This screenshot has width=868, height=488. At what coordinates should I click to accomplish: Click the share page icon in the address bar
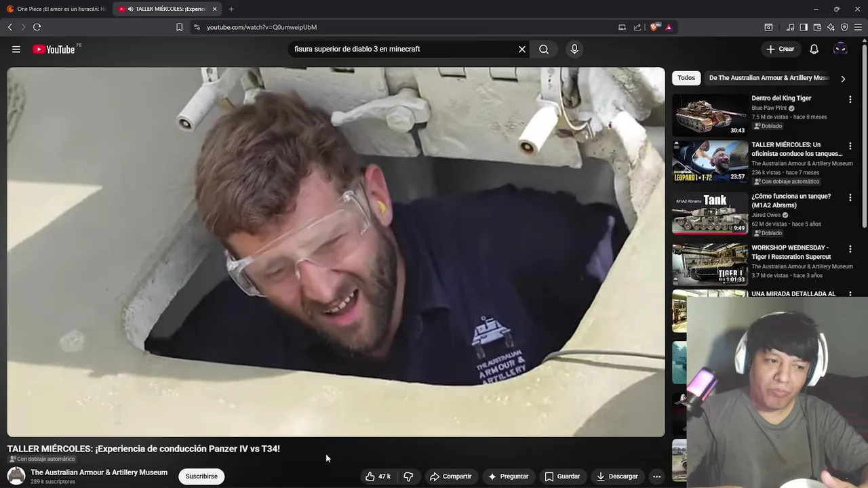point(637,27)
